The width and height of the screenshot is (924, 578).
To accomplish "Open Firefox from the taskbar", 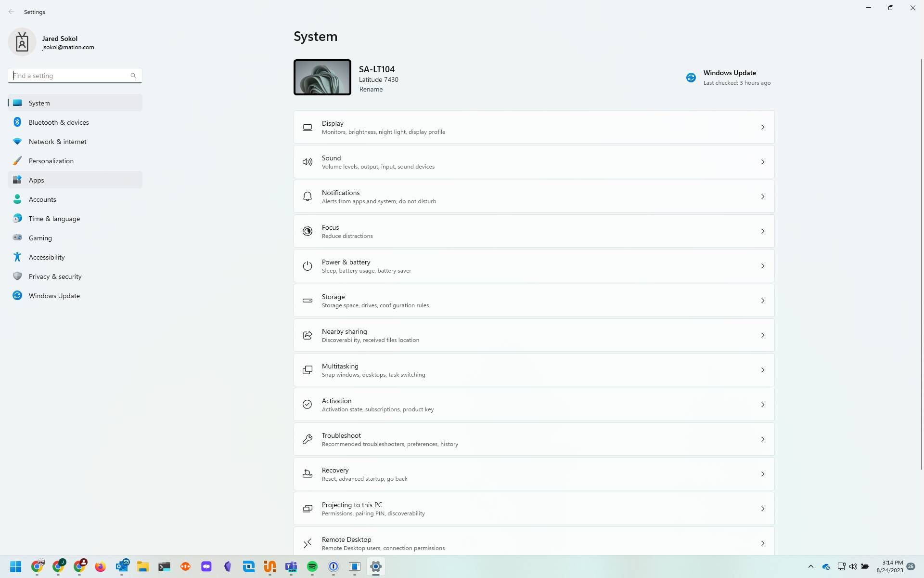I will point(101,567).
